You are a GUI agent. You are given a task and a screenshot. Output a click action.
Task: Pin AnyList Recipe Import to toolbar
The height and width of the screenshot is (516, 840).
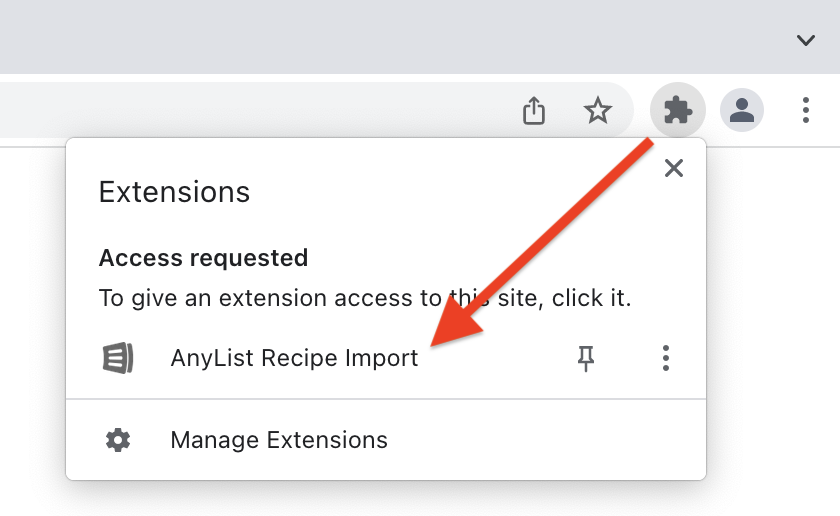(587, 358)
